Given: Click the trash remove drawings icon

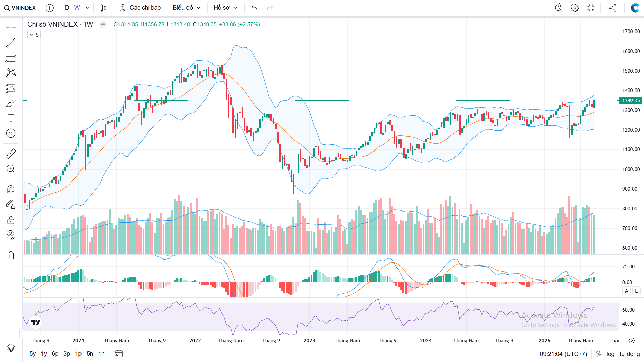Looking at the screenshot, I should (11, 255).
